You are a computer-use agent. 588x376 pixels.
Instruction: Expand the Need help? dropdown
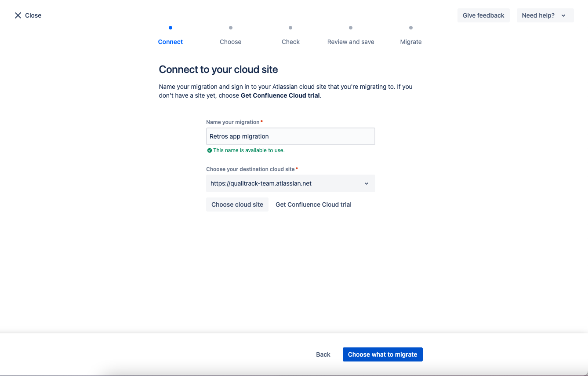(x=545, y=15)
